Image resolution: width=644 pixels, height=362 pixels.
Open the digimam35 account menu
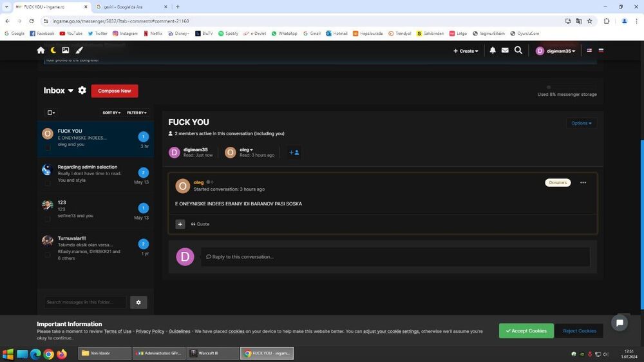tap(556, 51)
